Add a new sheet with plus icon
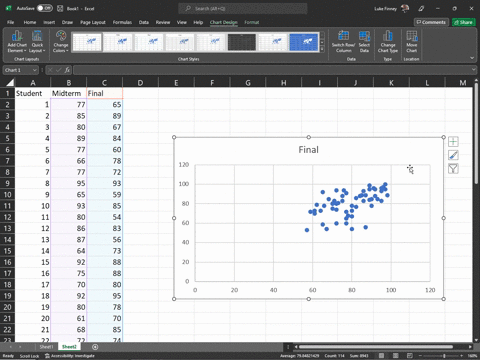 coord(95,347)
